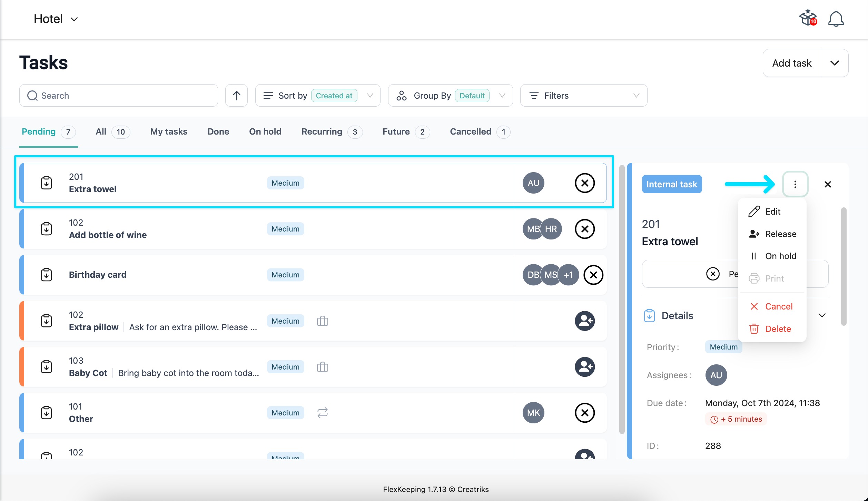This screenshot has height=501, width=868.
Task: Toggle status circle on Add bottle of wine
Action: [584, 229]
